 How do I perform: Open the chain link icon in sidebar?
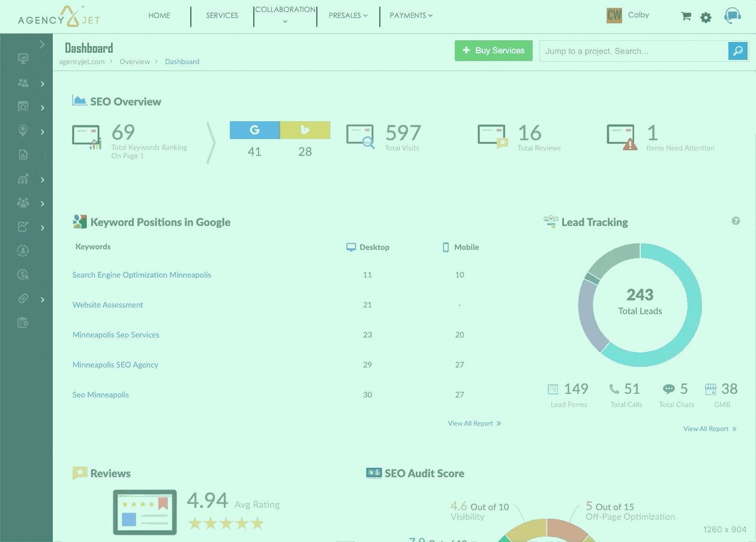click(x=23, y=299)
